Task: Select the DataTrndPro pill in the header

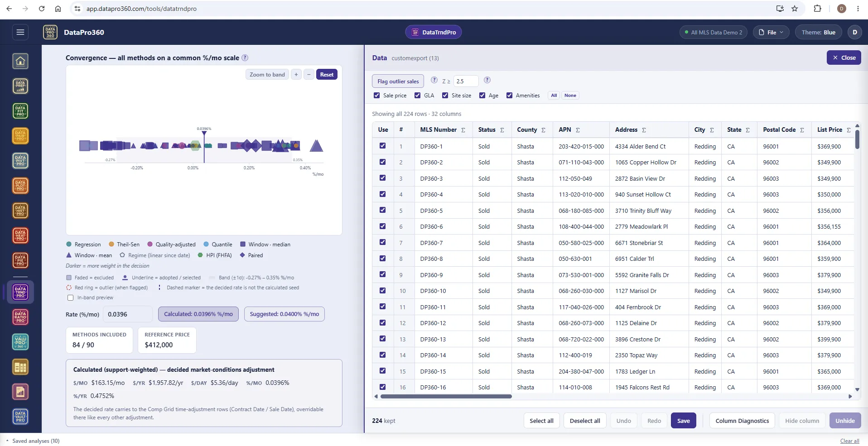Action: [x=434, y=32]
